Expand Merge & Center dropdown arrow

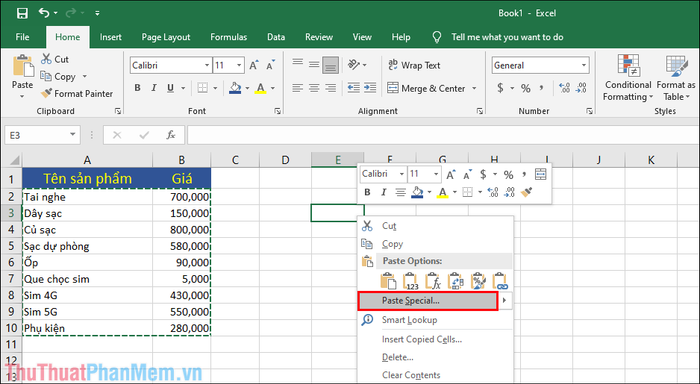pyautogui.click(x=474, y=88)
